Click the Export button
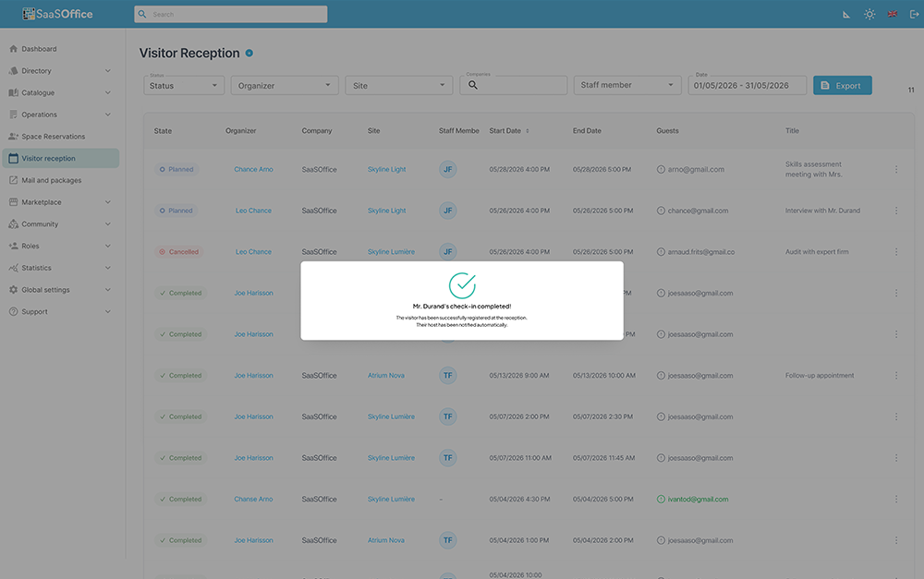Image resolution: width=924 pixels, height=579 pixels. point(843,85)
